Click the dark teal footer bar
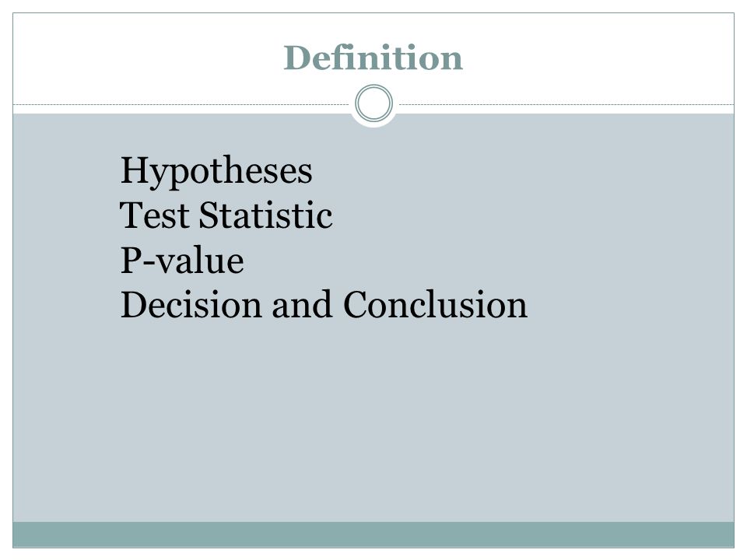 click(x=373, y=534)
